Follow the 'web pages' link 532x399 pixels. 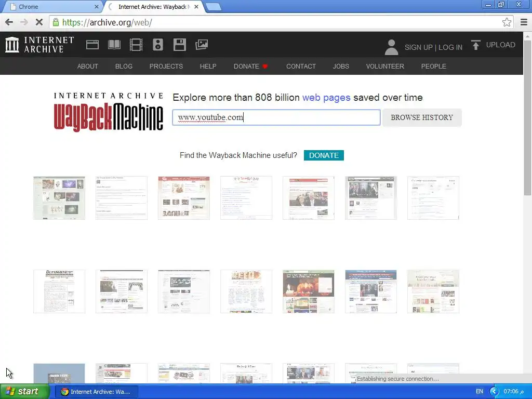[326, 97]
